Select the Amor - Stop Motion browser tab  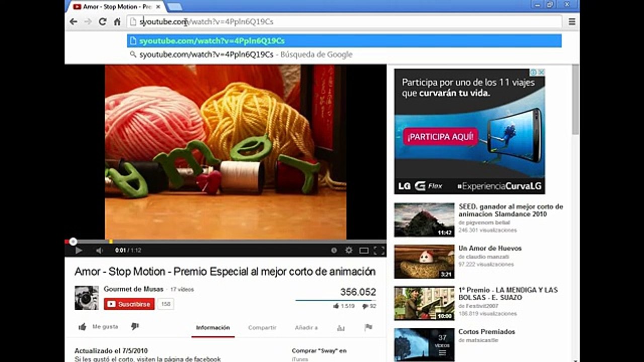click(117, 7)
